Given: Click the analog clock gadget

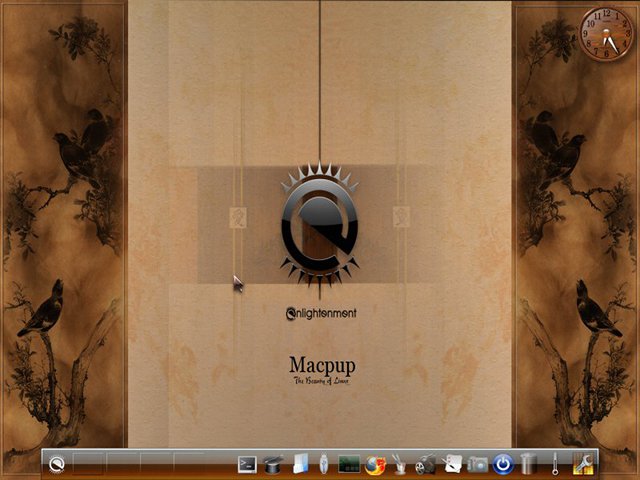Looking at the screenshot, I should pyautogui.click(x=607, y=34).
